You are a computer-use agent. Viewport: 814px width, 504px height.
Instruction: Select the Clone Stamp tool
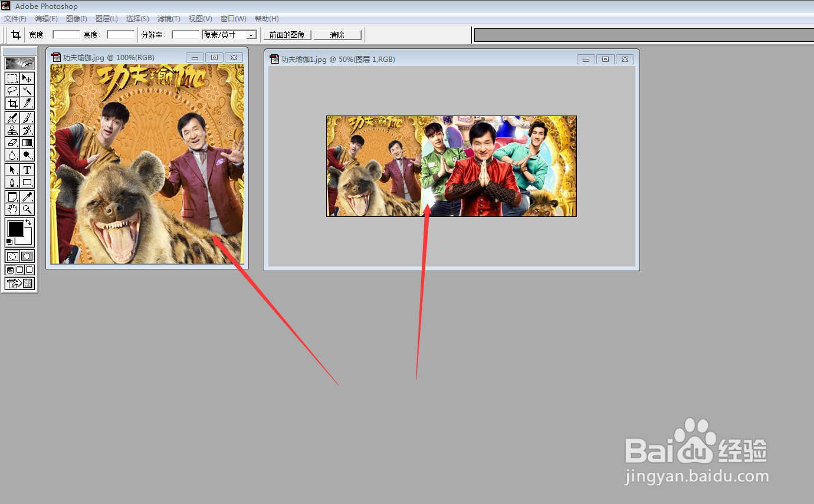coord(12,130)
